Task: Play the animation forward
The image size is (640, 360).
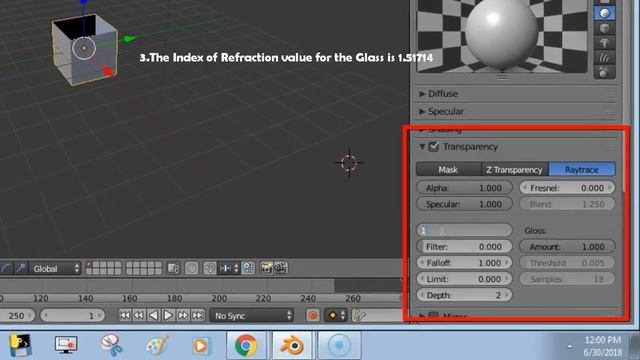Action: pyautogui.click(x=168, y=316)
